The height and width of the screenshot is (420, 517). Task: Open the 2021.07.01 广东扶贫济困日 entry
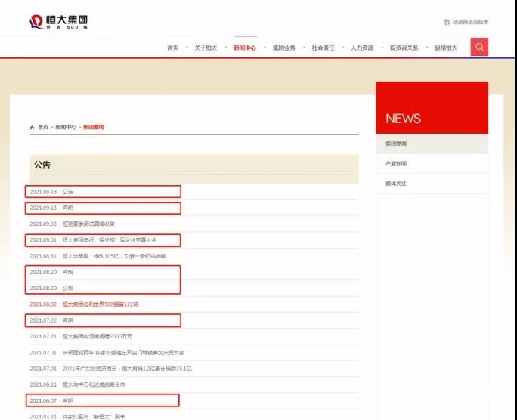[111, 369]
